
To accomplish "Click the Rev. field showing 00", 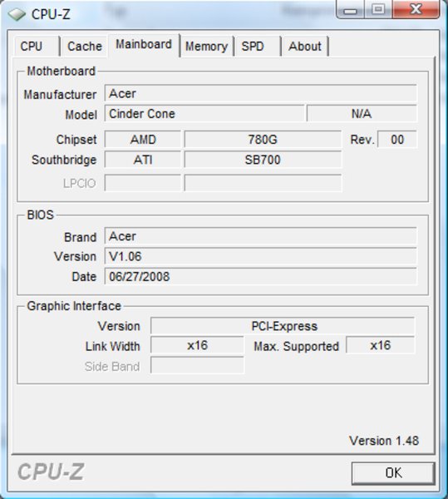I will coord(397,140).
